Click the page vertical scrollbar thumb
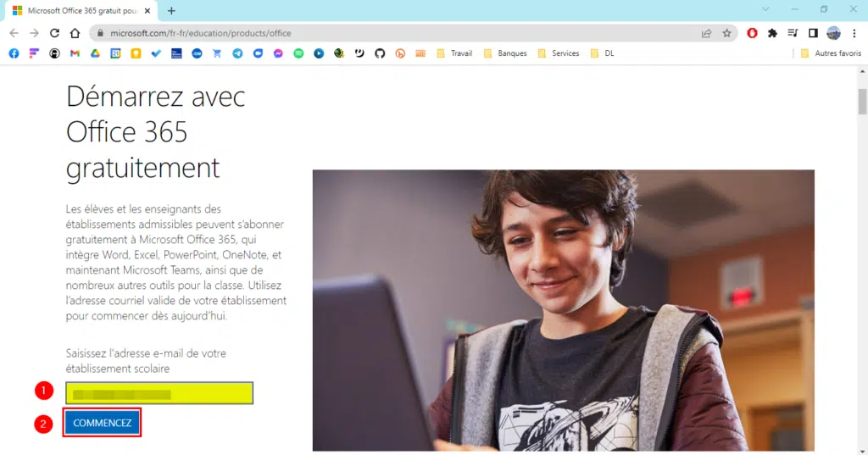Image resolution: width=868 pixels, height=455 pixels. (862, 102)
